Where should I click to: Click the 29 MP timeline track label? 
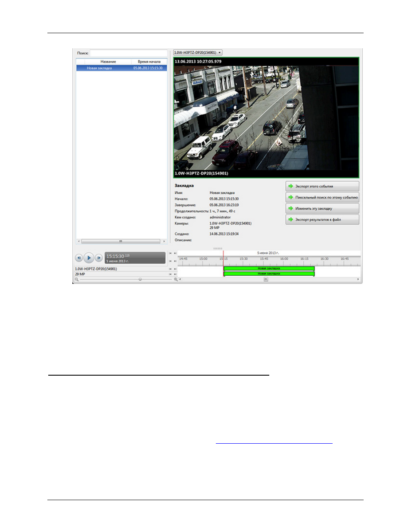coord(80,274)
